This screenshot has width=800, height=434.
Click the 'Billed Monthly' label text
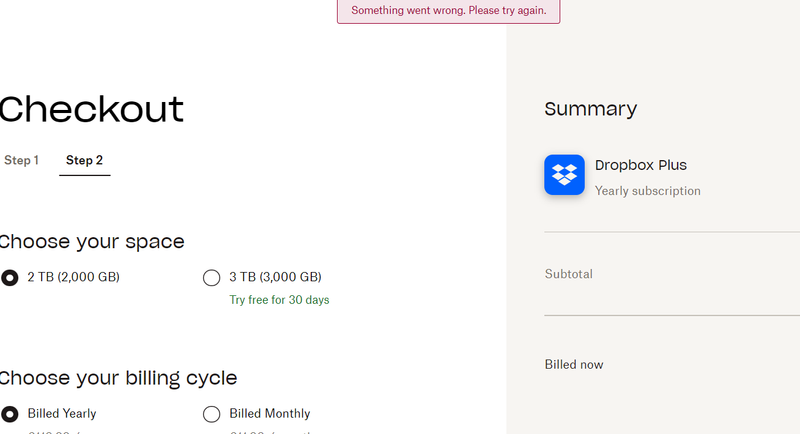269,413
